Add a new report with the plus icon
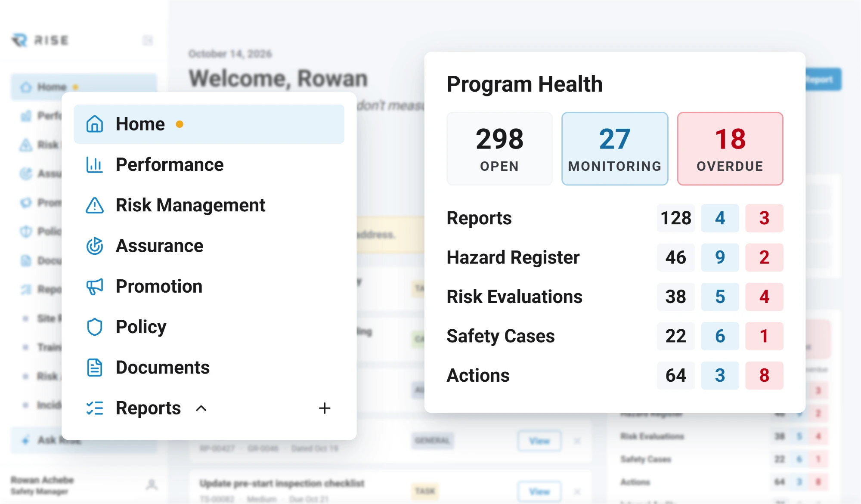861x504 pixels. (x=325, y=408)
